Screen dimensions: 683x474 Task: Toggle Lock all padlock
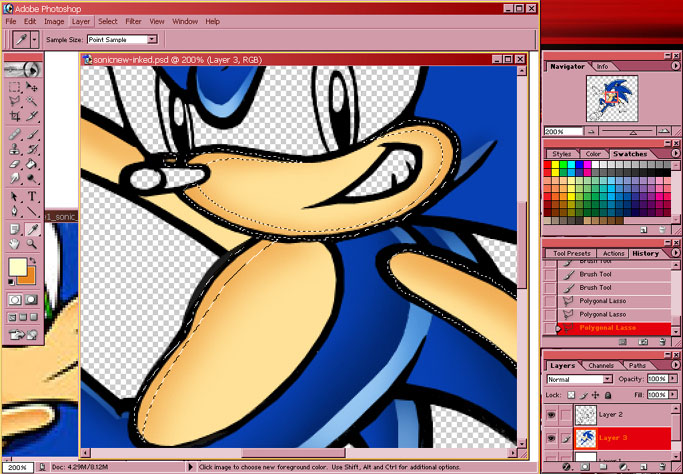coord(608,395)
